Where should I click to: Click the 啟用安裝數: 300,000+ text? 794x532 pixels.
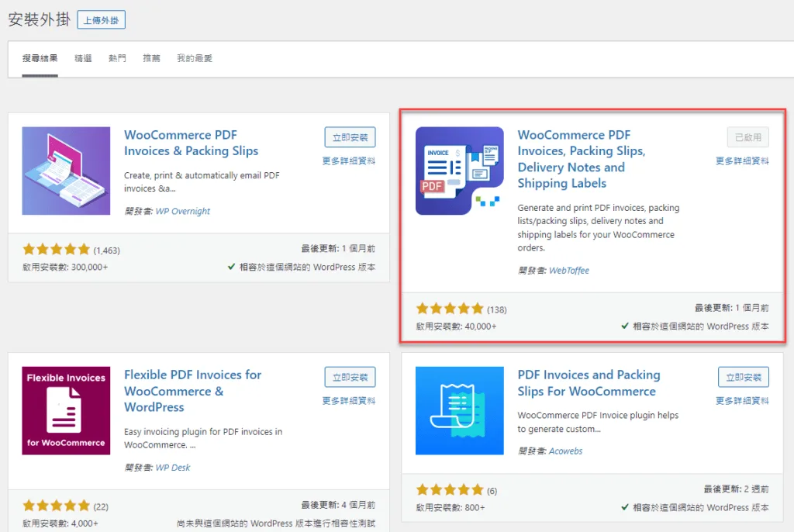click(x=65, y=267)
